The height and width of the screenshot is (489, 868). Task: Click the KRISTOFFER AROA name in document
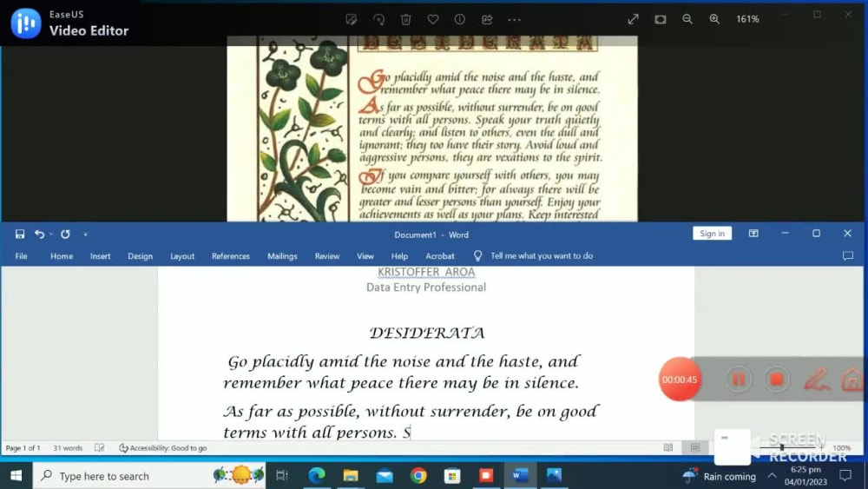(x=426, y=272)
